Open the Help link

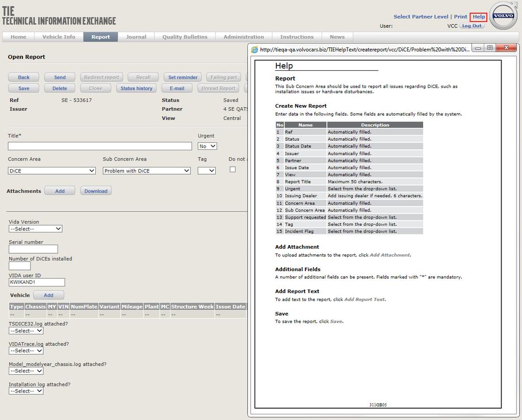479,17
